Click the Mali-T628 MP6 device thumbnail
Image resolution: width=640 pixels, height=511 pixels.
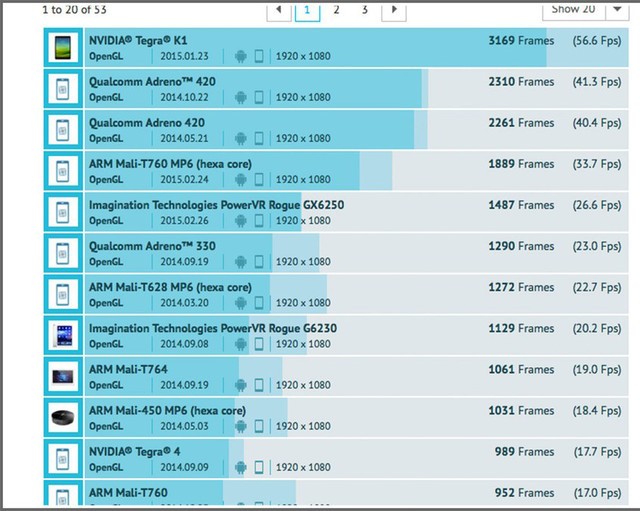(63, 294)
